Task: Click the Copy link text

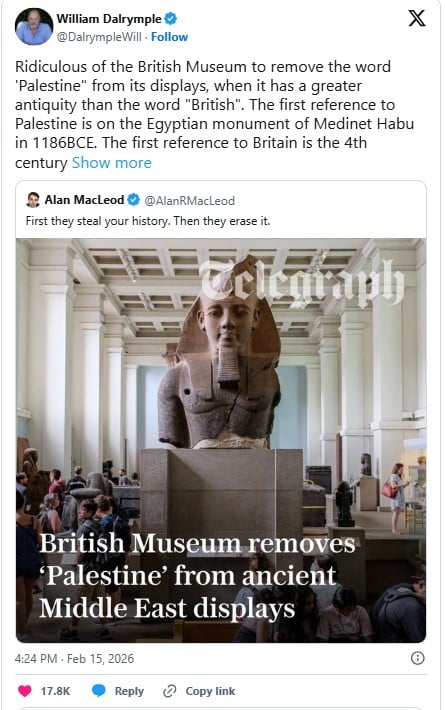Action: tap(210, 691)
